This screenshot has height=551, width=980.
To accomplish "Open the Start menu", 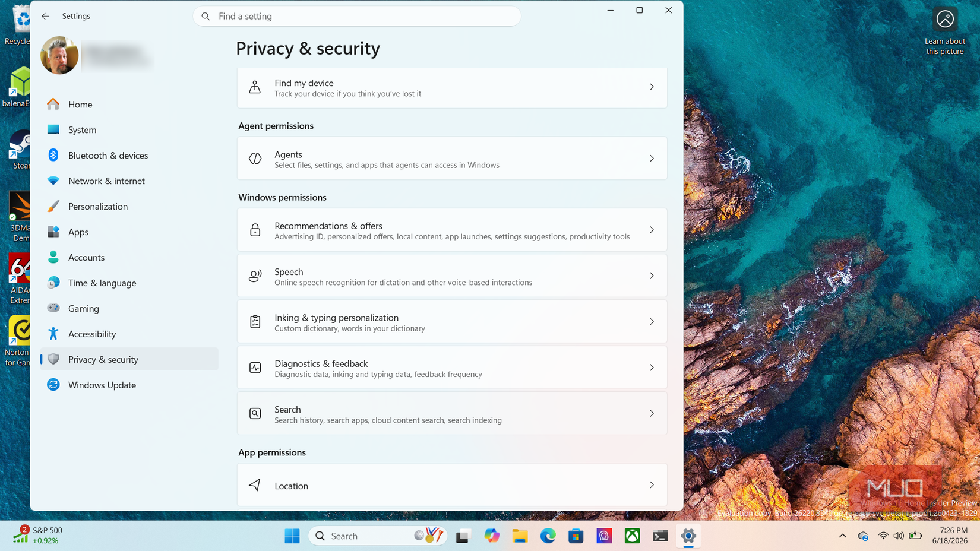I will point(292,536).
